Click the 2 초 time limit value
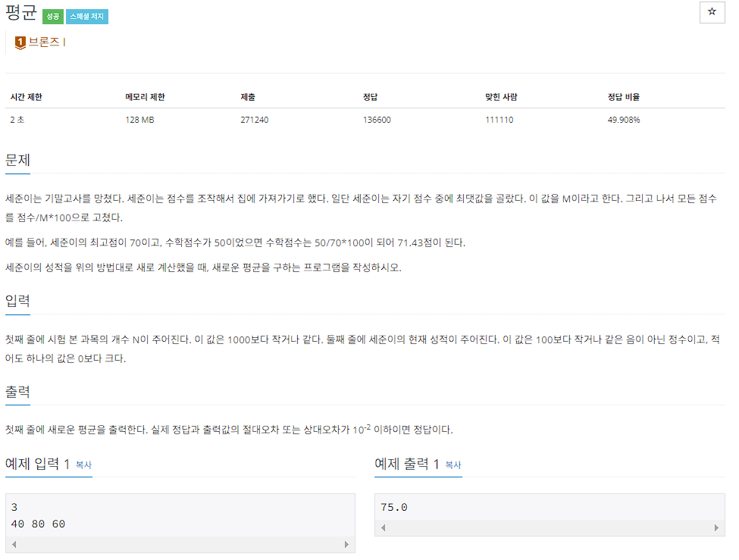This screenshot has height=560, width=739. click(17, 120)
